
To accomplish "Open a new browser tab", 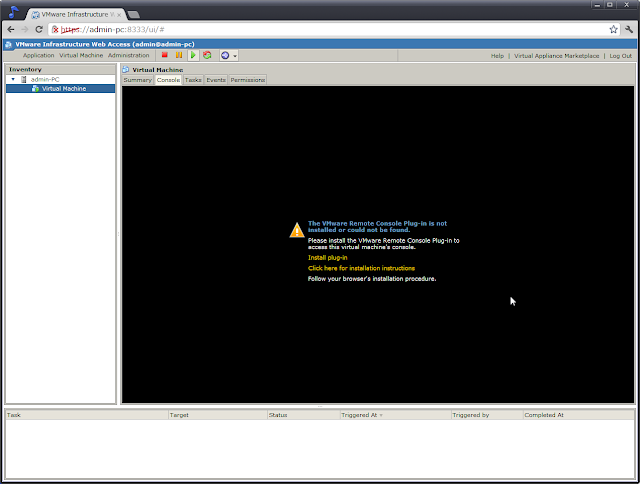I will pyautogui.click(x=133, y=15).
